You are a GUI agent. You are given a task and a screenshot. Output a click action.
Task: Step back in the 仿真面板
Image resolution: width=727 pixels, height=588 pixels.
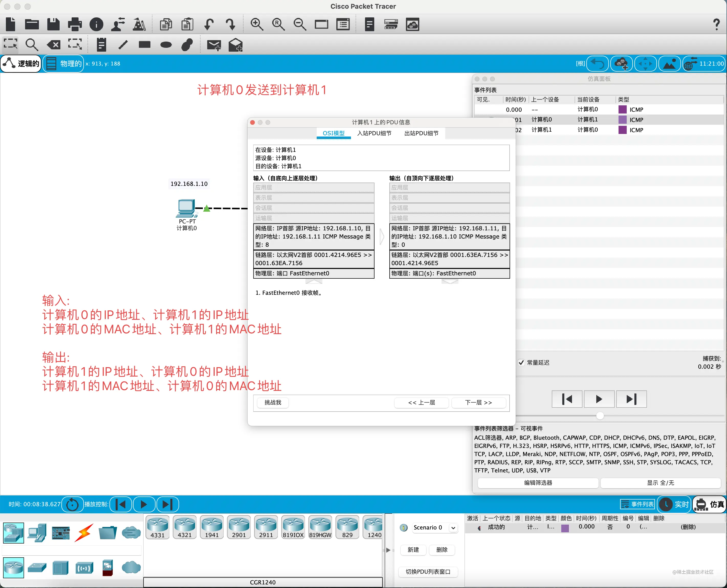pos(567,399)
